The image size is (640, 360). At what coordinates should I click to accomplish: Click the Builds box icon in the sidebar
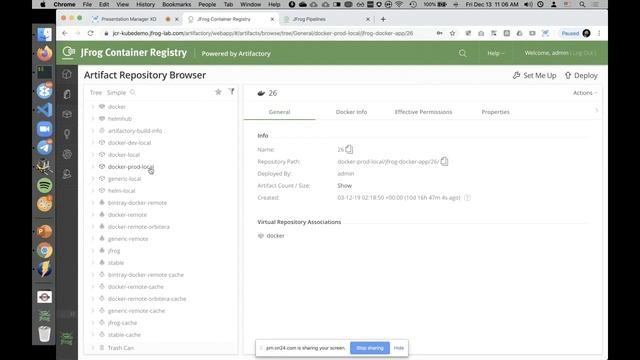pyautogui.click(x=67, y=114)
